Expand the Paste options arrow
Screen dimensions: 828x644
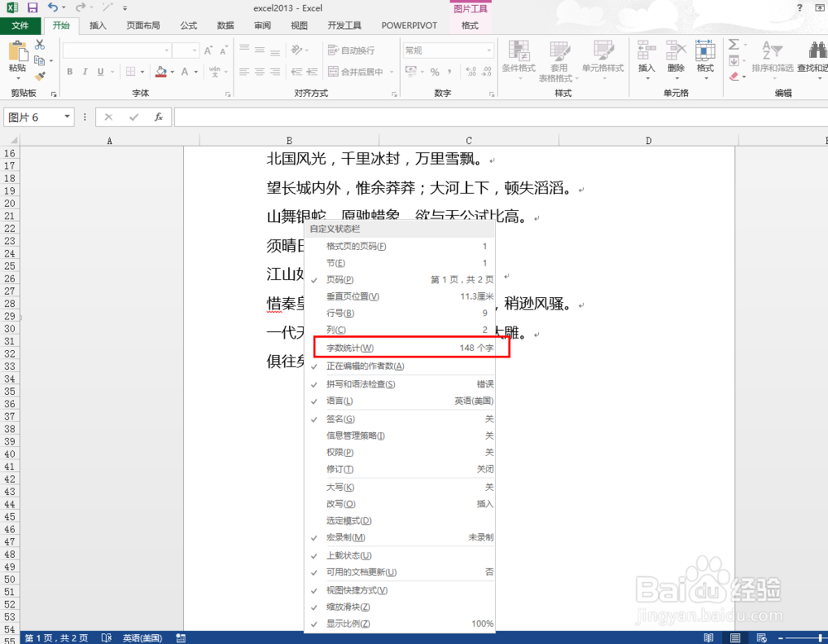pos(17,78)
